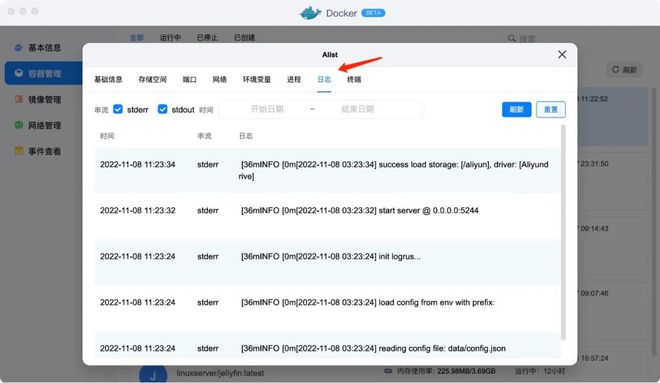The height and width of the screenshot is (383, 660).
Task: Switch to the 网络 tab
Action: coord(220,79)
